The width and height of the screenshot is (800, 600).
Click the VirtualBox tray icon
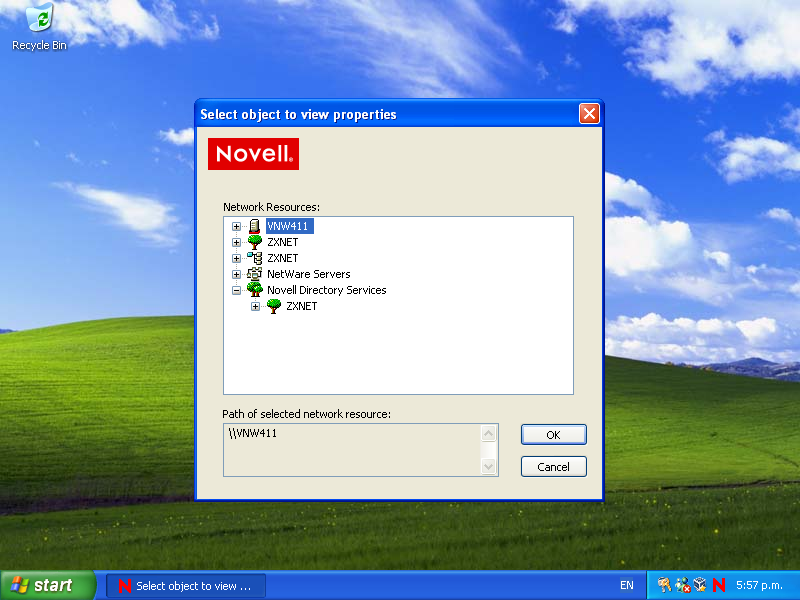coord(700,585)
